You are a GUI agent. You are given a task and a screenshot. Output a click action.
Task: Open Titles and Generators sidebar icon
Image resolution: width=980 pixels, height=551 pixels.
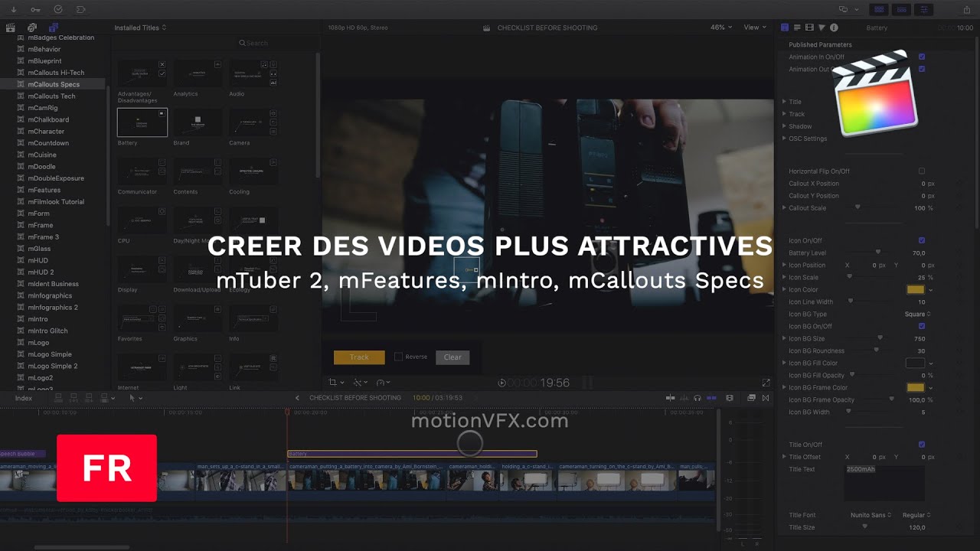[x=53, y=28]
